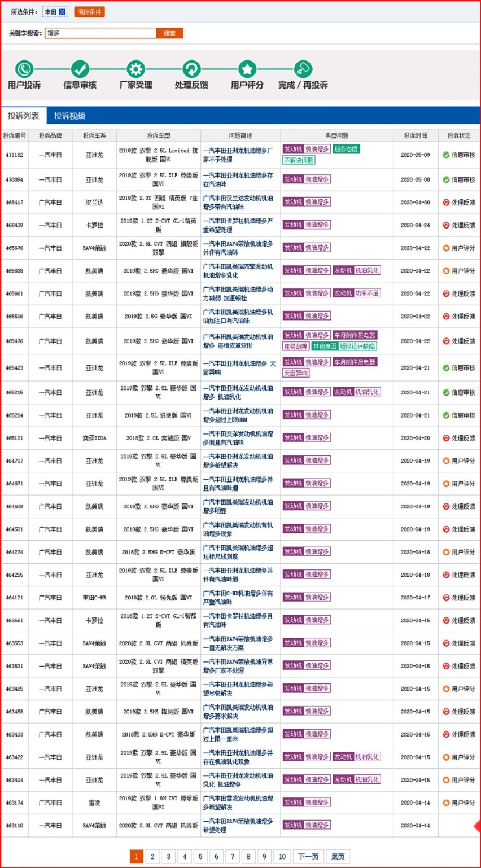The width and height of the screenshot is (481, 868).
Task: Click orange 用户评分 icon in row 465676
Action: pos(446,248)
